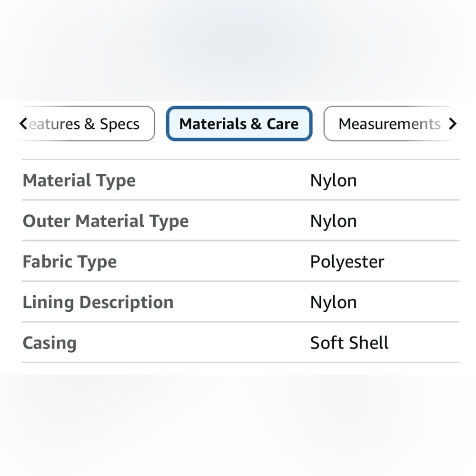The image size is (476, 476).
Task: Select the Polyester fabric type value
Action: (347, 262)
